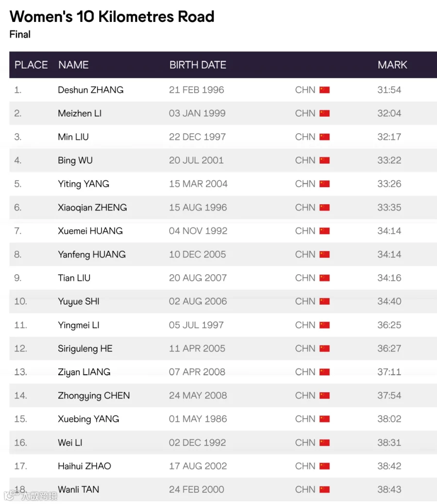This screenshot has height=504, width=437.
Task: Select the NAME column header
Action: click(x=73, y=65)
